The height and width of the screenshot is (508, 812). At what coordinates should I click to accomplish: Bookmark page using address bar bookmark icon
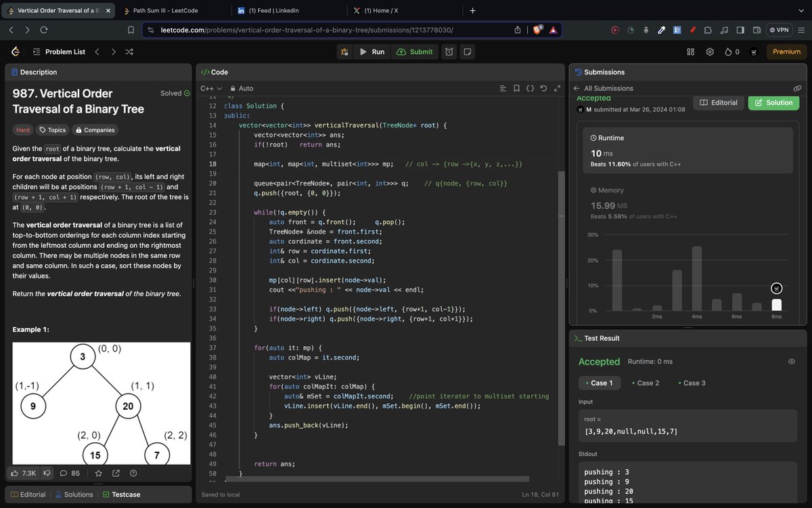(131, 30)
